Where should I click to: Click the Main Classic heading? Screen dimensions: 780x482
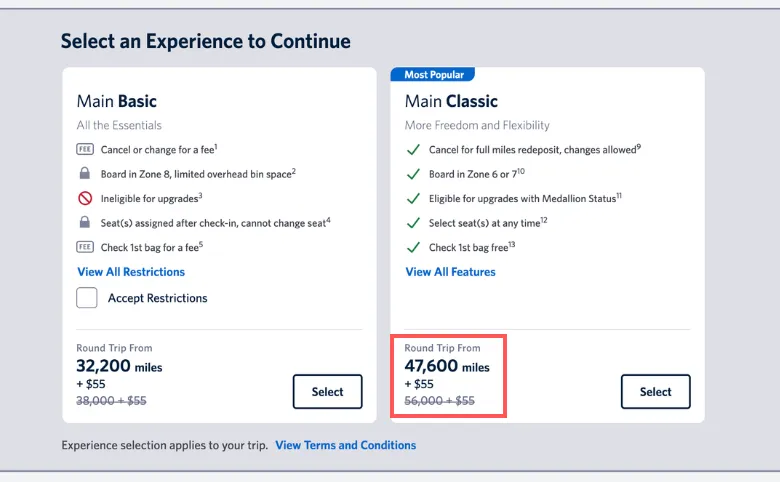coord(451,101)
